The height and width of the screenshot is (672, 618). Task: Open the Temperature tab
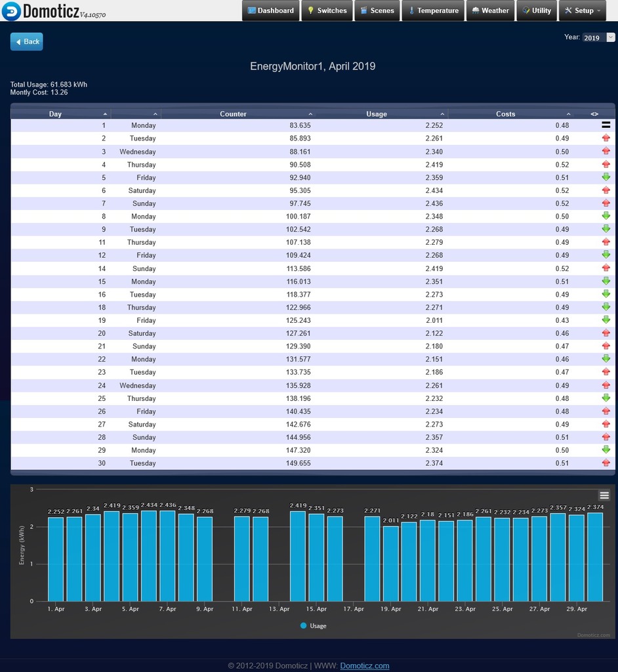click(x=433, y=10)
